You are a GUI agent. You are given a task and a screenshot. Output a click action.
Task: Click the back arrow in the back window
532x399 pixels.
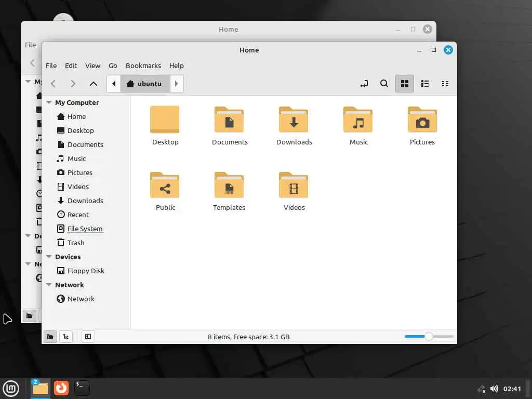[x=33, y=63]
